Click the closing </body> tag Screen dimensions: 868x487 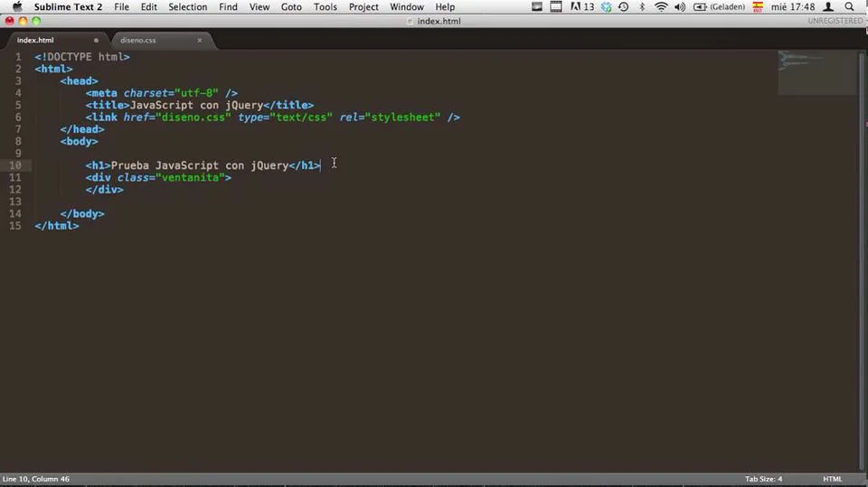click(x=82, y=213)
